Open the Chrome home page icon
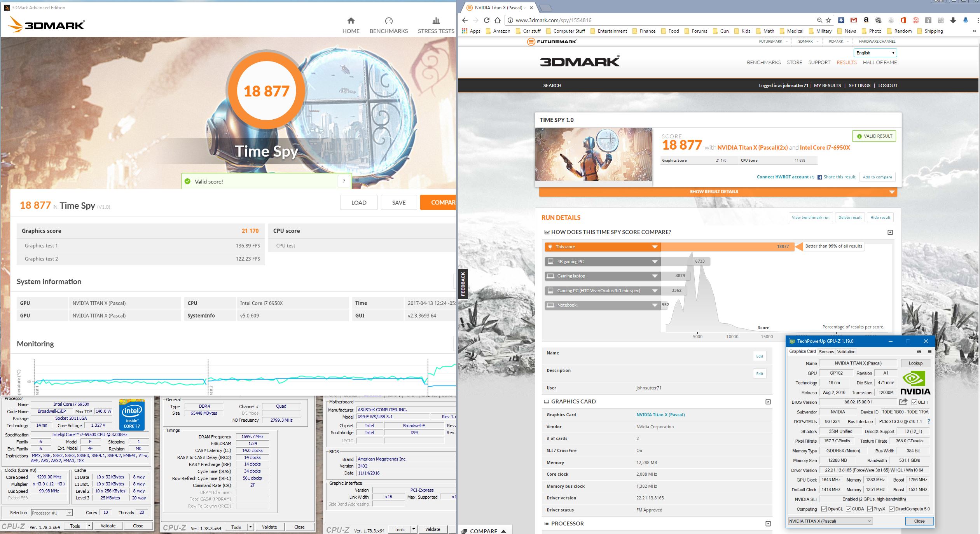 (498, 20)
